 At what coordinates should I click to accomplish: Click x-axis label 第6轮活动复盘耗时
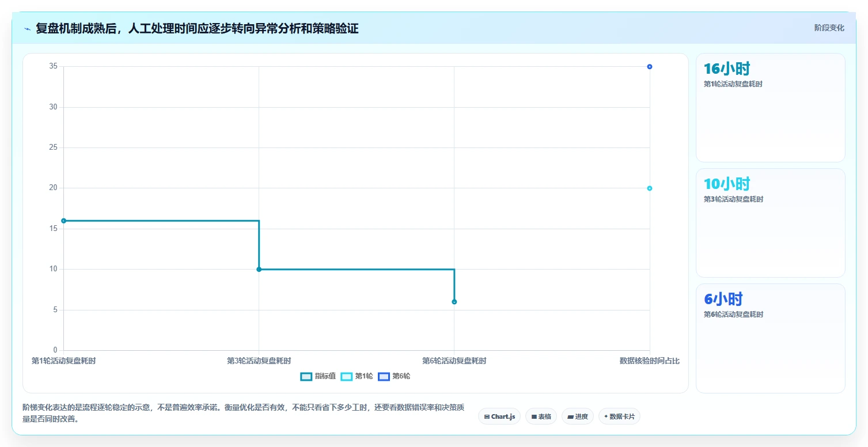[x=454, y=361]
